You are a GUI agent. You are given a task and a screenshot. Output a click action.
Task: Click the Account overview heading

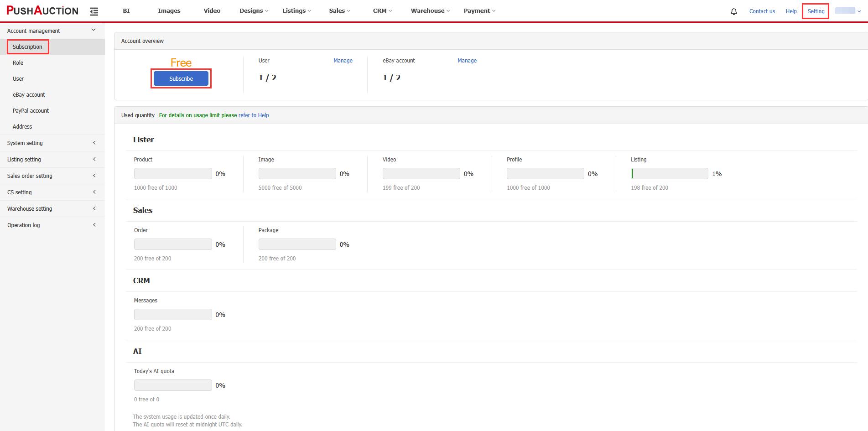click(x=142, y=41)
